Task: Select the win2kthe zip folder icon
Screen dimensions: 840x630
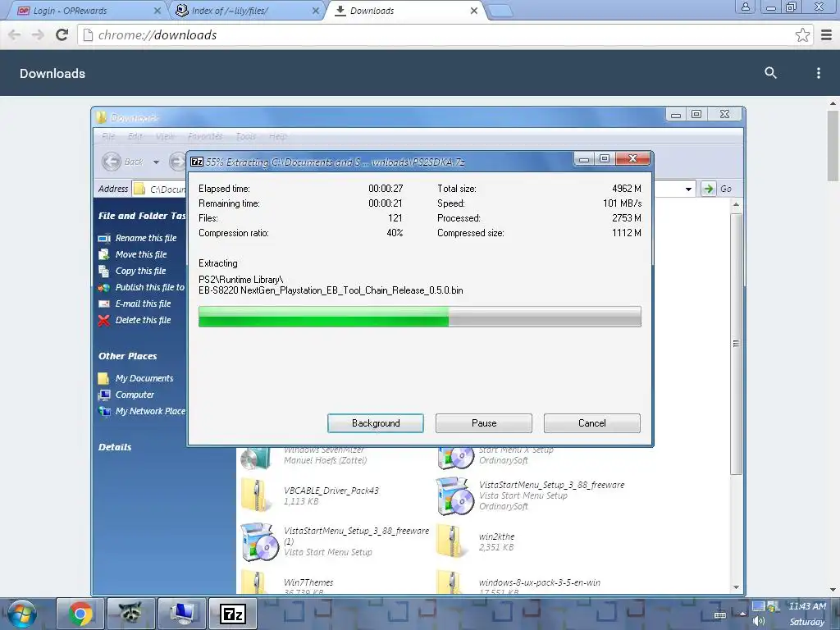Action: click(452, 541)
